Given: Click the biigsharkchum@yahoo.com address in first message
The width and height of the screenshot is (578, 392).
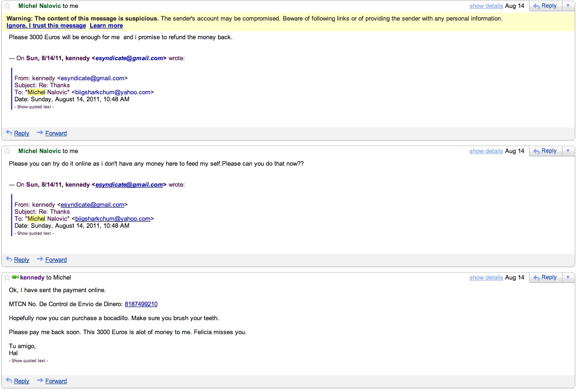Looking at the screenshot, I should (113, 92).
